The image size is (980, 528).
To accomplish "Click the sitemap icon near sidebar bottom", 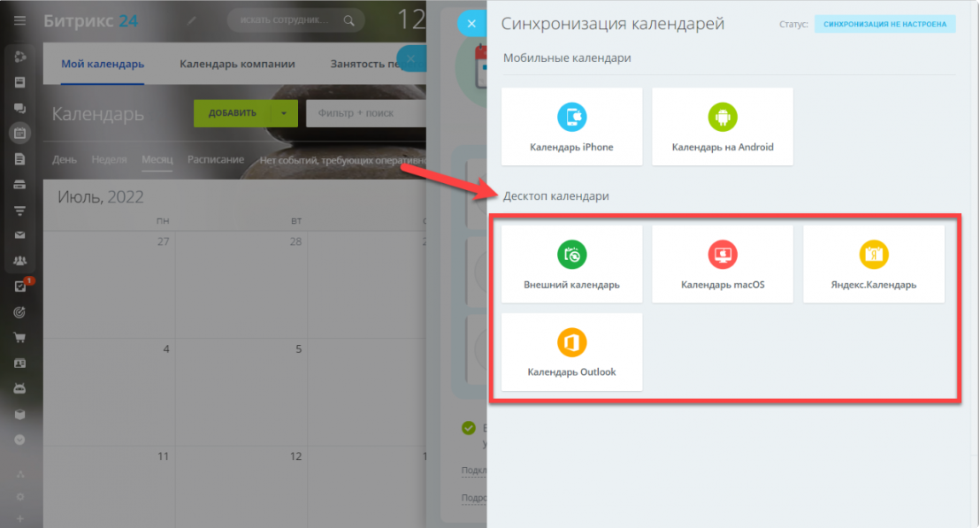I will tap(20, 474).
